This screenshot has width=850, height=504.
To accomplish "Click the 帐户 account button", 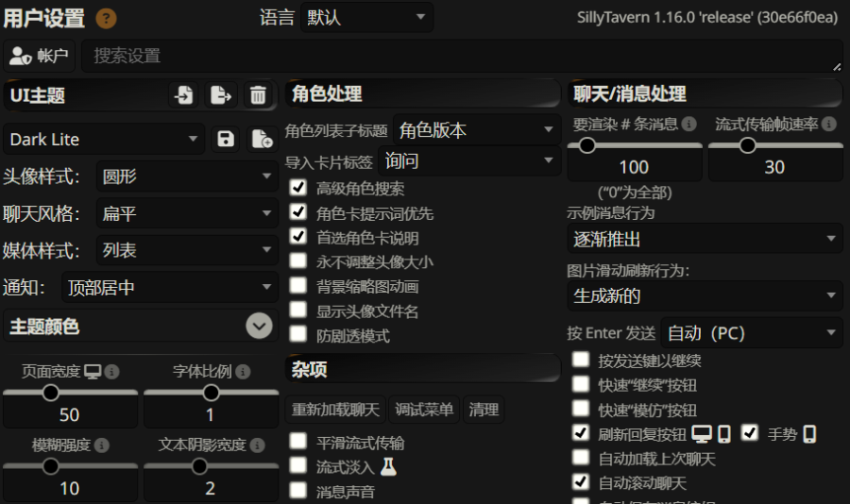I will pyautogui.click(x=40, y=56).
